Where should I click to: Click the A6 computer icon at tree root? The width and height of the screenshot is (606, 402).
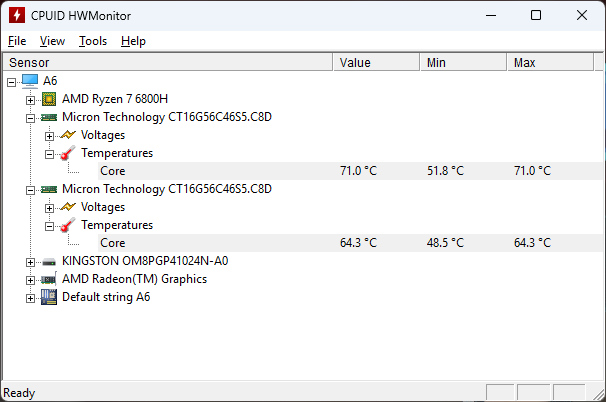[x=30, y=80]
